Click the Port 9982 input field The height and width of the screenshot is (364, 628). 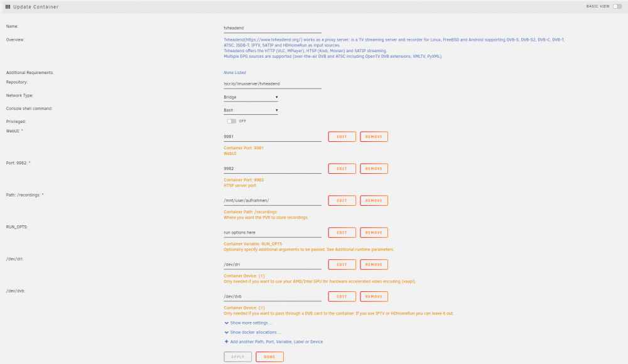(x=273, y=169)
